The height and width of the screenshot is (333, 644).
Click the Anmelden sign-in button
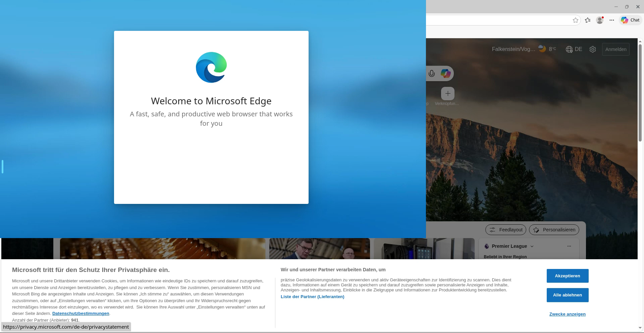click(615, 49)
